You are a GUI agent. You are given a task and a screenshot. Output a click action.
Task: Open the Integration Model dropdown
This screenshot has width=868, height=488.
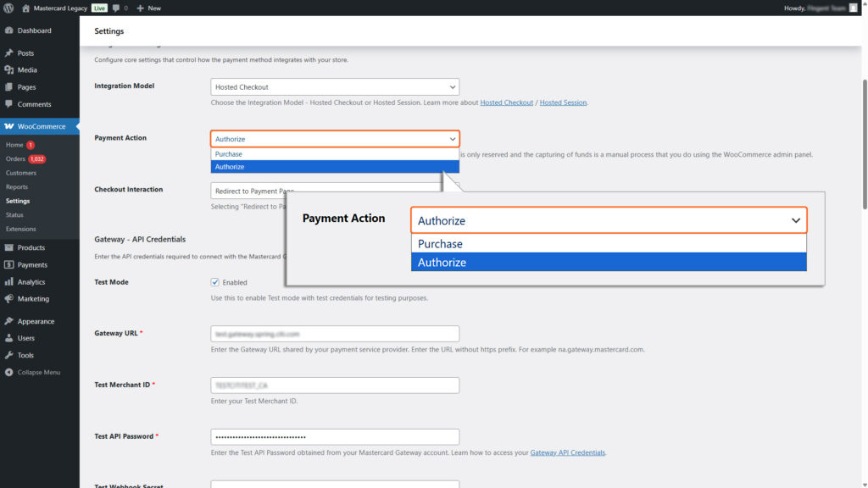pos(334,86)
